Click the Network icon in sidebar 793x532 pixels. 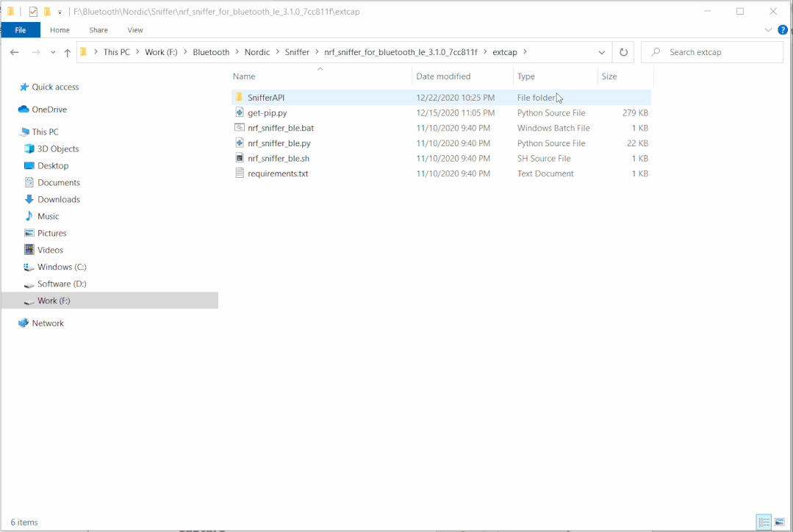point(24,323)
